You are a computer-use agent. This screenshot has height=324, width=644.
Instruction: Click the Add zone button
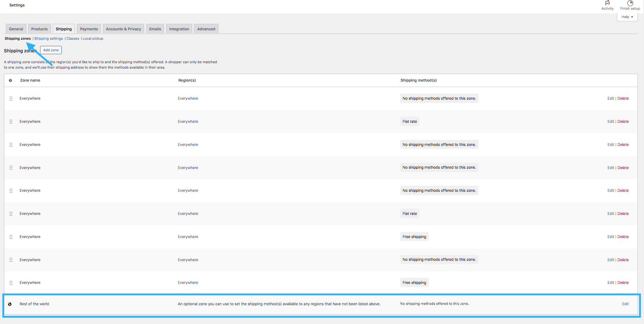[x=51, y=50]
